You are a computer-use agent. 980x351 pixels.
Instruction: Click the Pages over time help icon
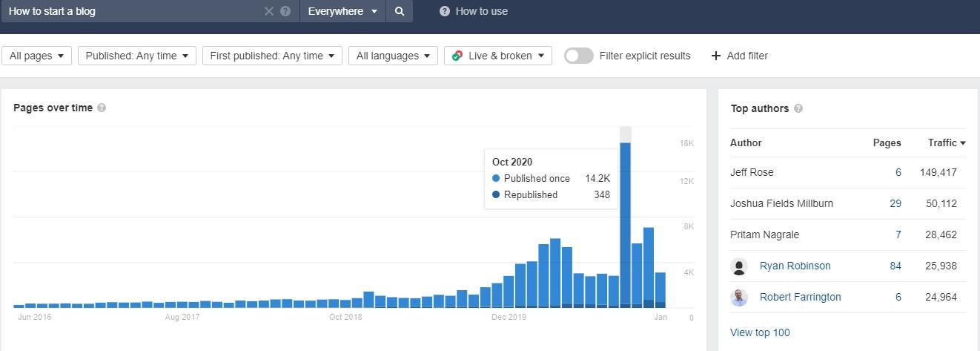click(x=102, y=108)
